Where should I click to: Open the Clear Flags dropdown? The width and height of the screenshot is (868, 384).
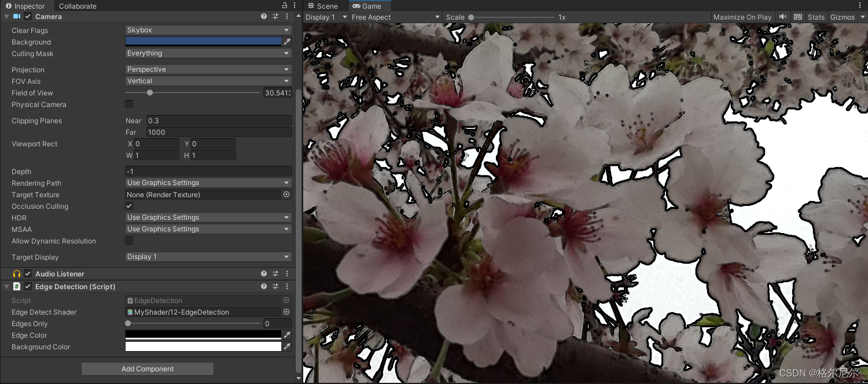tap(208, 30)
